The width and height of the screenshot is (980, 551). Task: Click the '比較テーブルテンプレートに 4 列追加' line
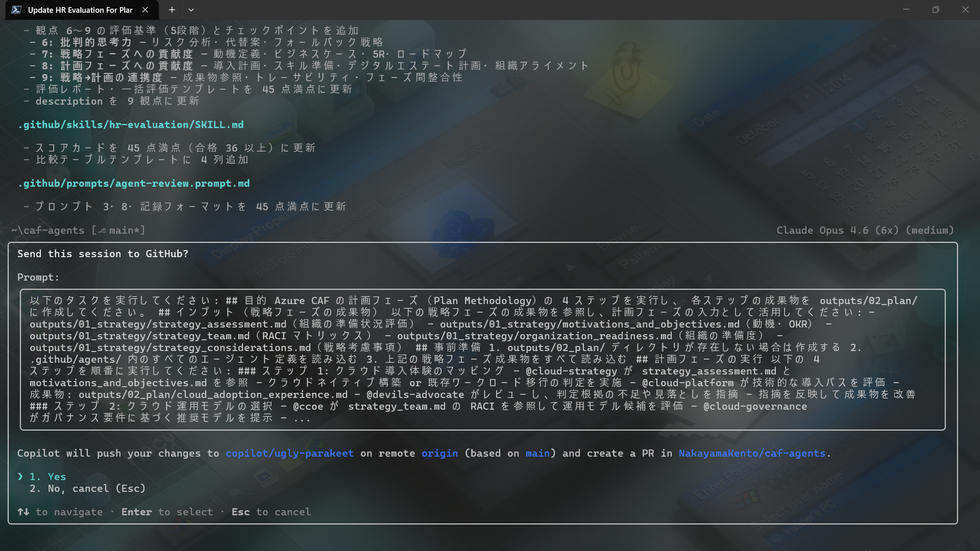coord(136,160)
